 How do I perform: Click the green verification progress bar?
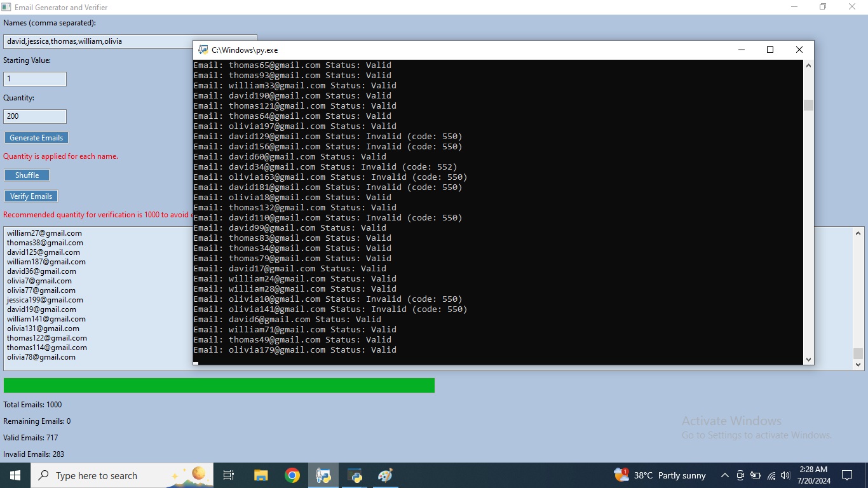[x=219, y=386]
